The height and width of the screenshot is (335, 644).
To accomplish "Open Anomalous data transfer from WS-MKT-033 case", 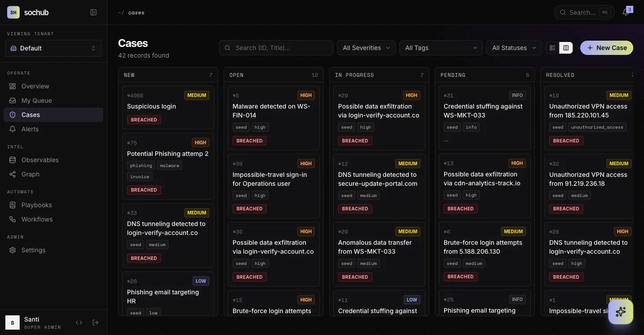I will pyautogui.click(x=379, y=254).
